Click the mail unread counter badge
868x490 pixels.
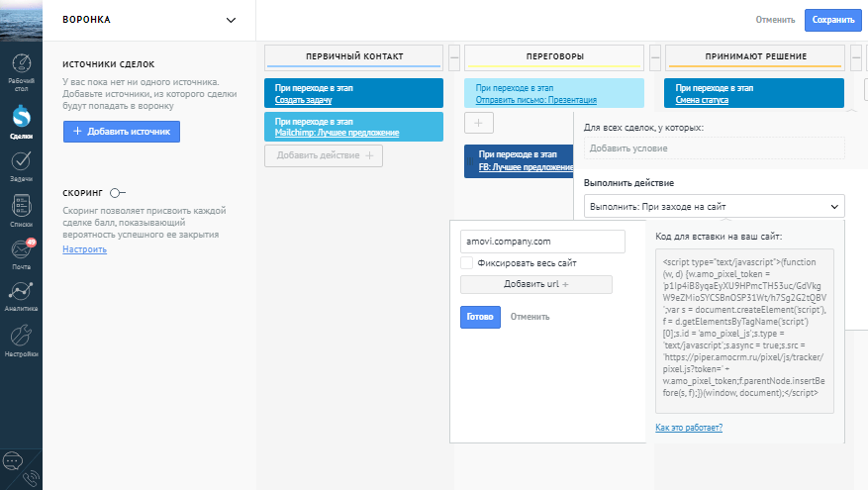[x=31, y=243]
